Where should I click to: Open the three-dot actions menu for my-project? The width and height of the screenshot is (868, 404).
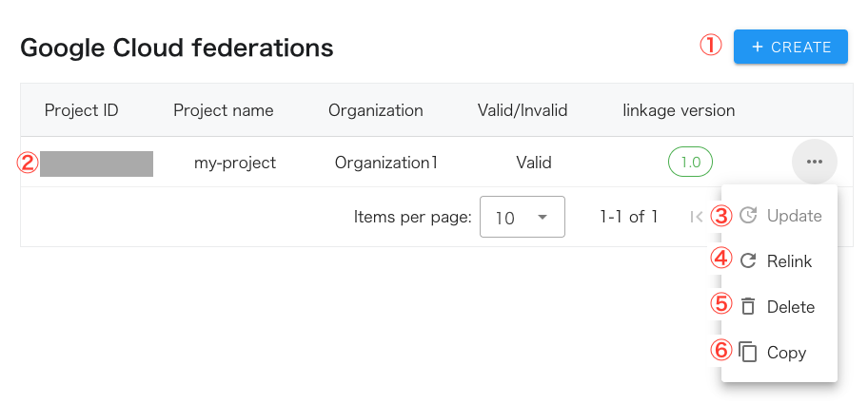815,162
